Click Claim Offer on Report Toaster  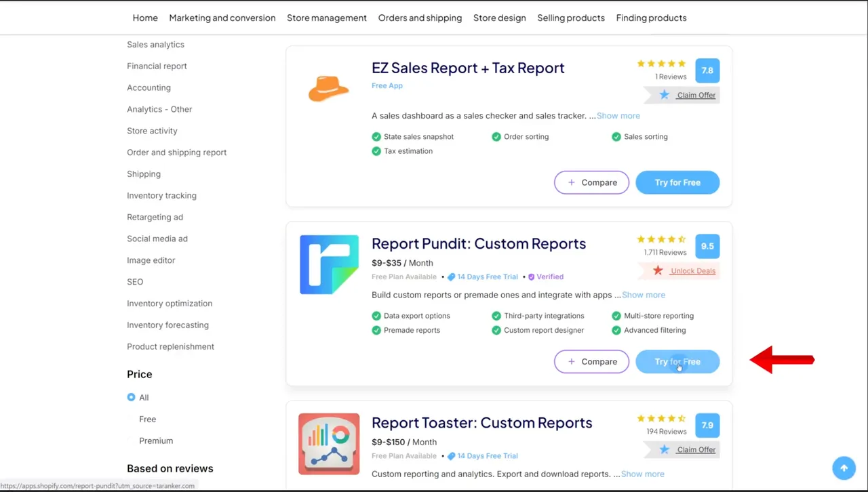point(696,449)
